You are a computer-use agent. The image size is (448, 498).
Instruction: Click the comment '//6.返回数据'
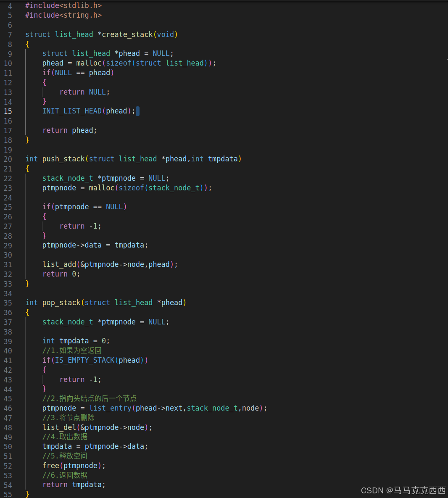[x=65, y=475]
